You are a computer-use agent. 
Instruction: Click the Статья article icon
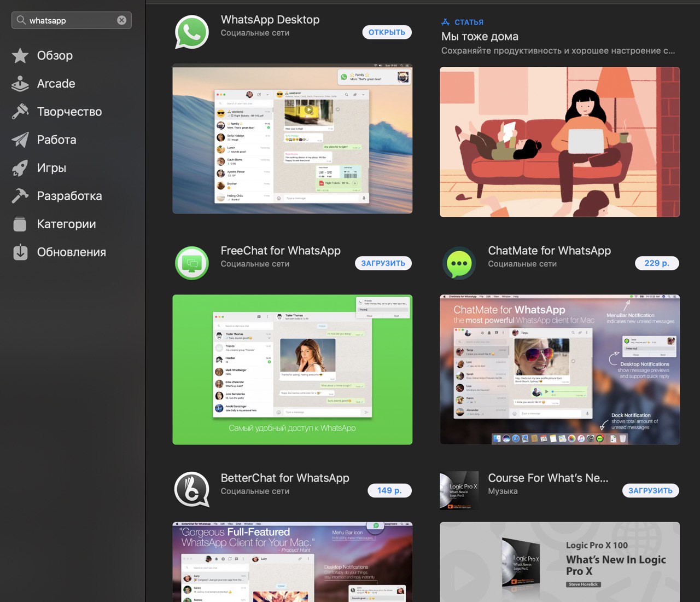coord(445,22)
